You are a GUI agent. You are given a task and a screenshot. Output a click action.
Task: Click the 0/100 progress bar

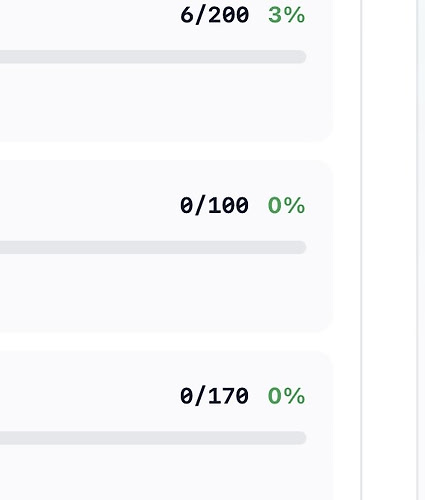(x=153, y=247)
